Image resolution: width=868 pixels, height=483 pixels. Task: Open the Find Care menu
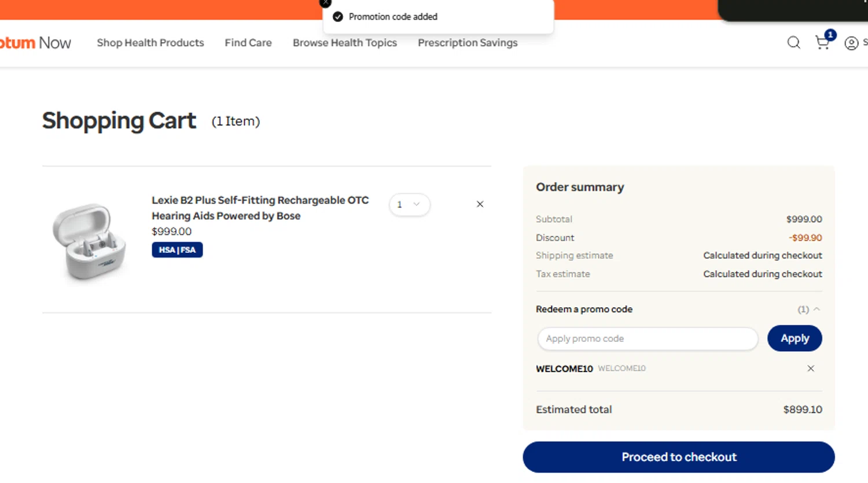248,43
